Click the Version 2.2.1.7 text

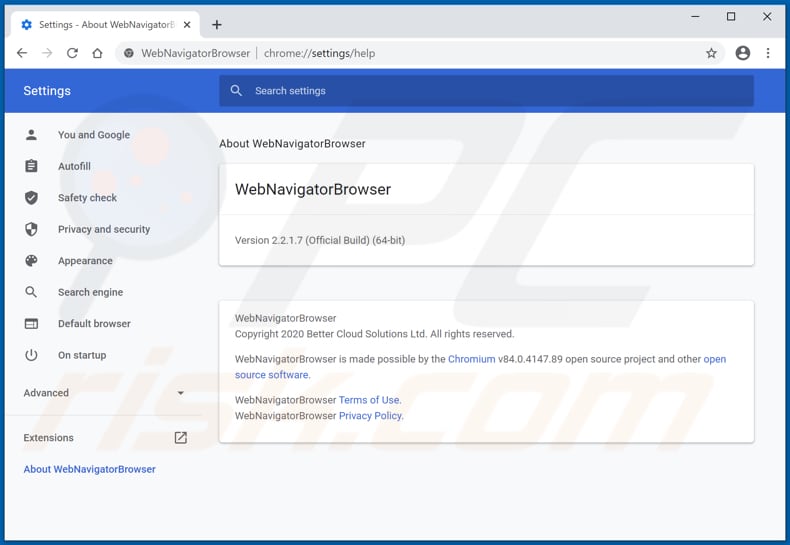point(320,240)
